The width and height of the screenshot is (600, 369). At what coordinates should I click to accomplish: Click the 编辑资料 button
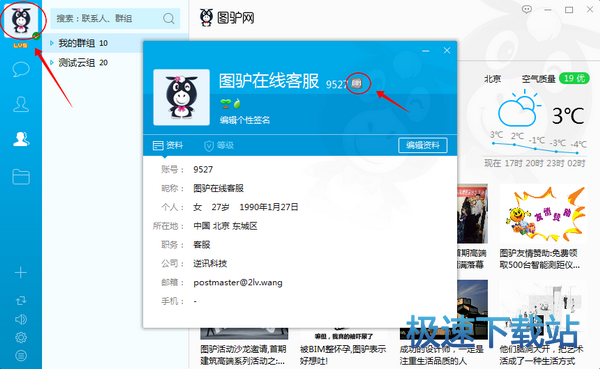click(422, 145)
